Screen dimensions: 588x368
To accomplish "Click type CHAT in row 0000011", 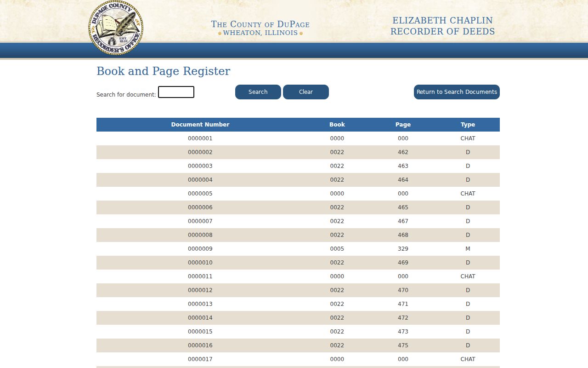I will pos(468,276).
